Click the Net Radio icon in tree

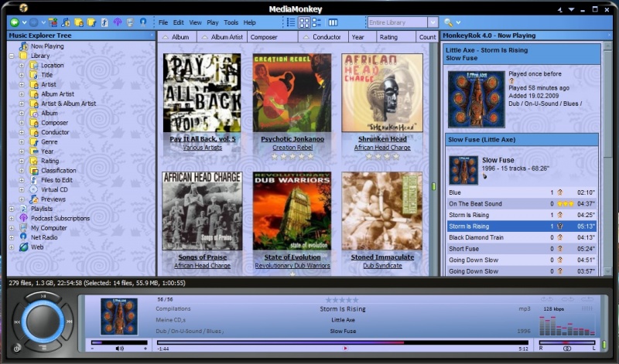tap(23, 237)
